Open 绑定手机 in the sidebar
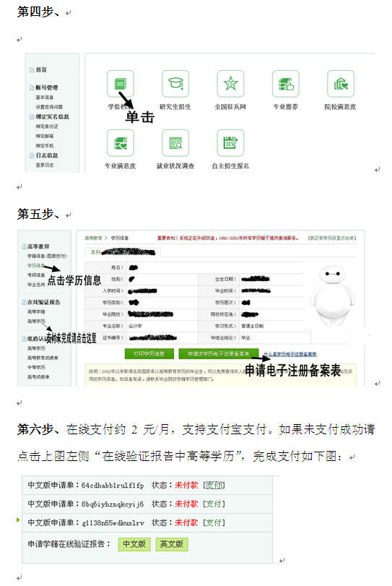 point(45,146)
